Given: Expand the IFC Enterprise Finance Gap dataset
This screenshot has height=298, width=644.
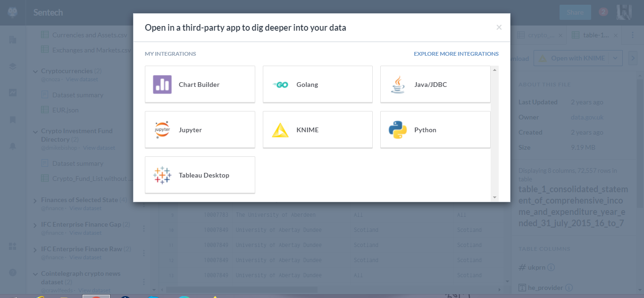Looking at the screenshot, I should tap(35, 225).
